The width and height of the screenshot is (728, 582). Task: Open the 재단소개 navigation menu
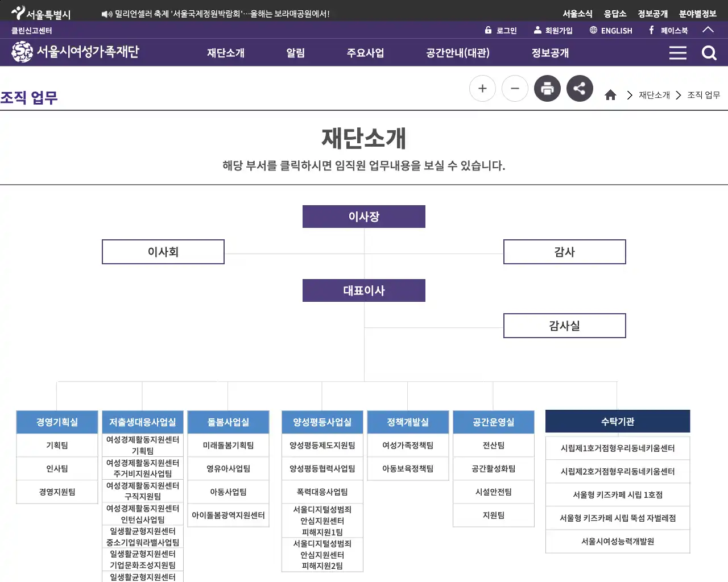[x=226, y=52]
